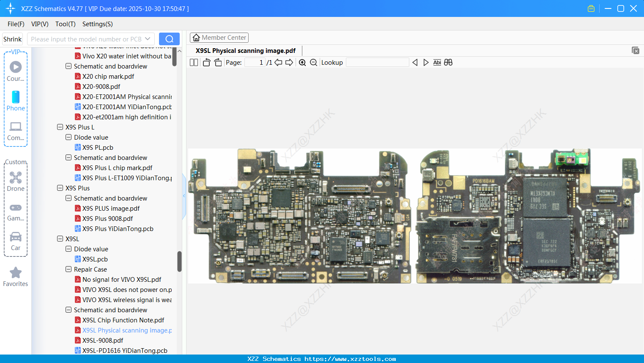The height and width of the screenshot is (363, 644).
Task: Click the Shrink button
Action: click(x=12, y=38)
